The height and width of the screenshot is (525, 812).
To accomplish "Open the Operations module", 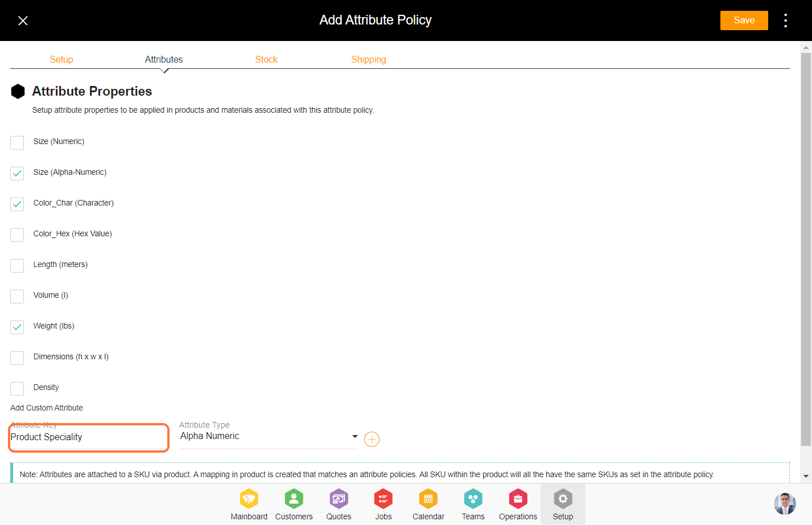I will (518, 505).
